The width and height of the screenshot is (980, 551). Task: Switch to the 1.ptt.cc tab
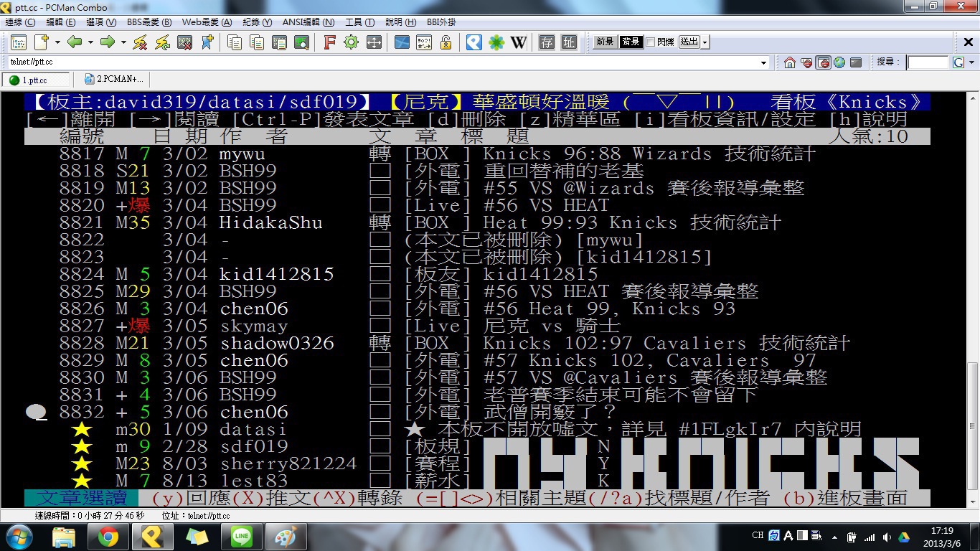click(x=36, y=80)
